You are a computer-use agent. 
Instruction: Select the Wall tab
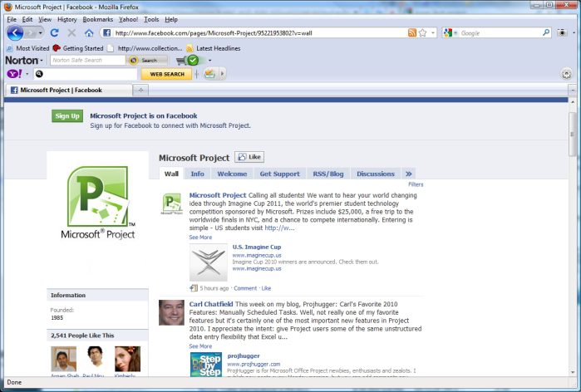click(x=171, y=174)
